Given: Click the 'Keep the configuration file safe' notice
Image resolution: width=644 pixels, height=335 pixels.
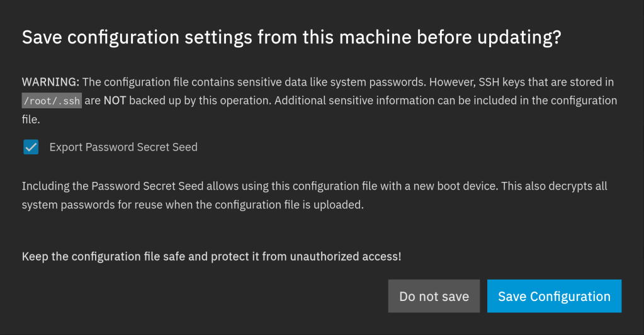Looking at the screenshot, I should 211,257.
